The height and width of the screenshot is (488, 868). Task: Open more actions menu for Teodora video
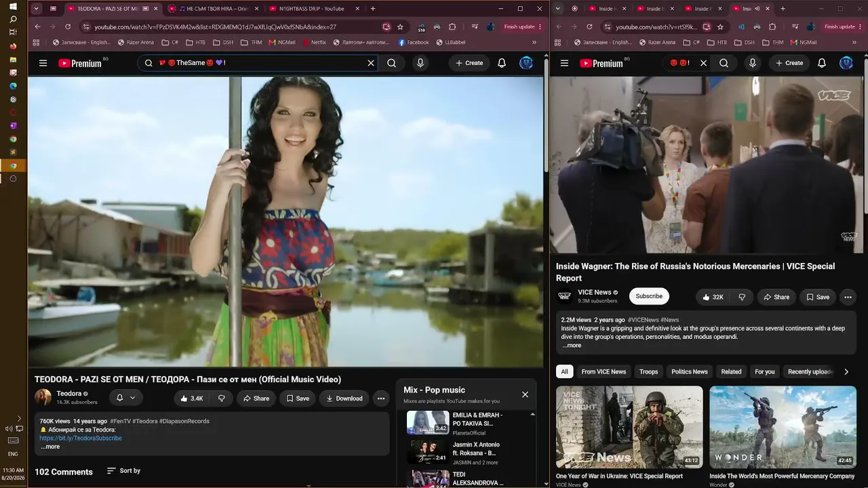click(381, 399)
